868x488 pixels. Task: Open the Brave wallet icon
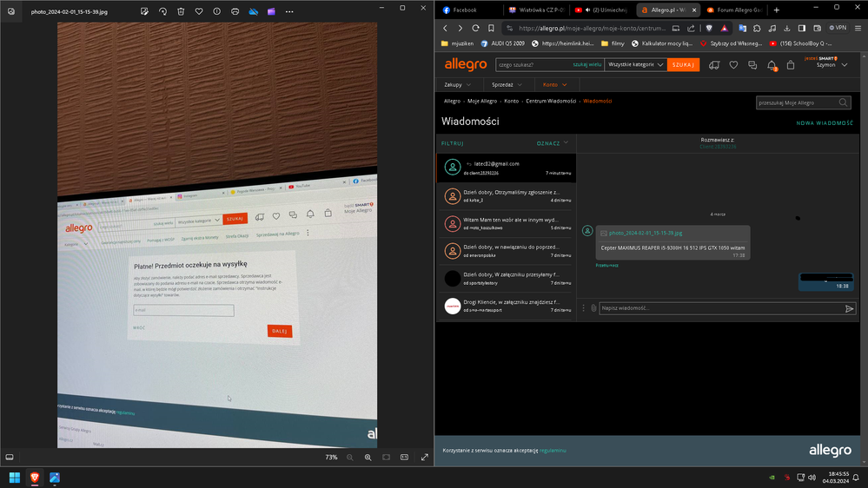(817, 28)
